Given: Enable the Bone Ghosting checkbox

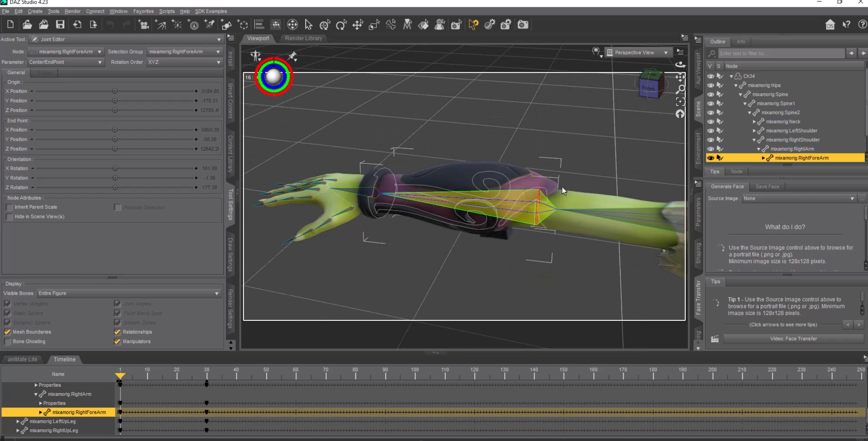Looking at the screenshot, I should [x=8, y=341].
